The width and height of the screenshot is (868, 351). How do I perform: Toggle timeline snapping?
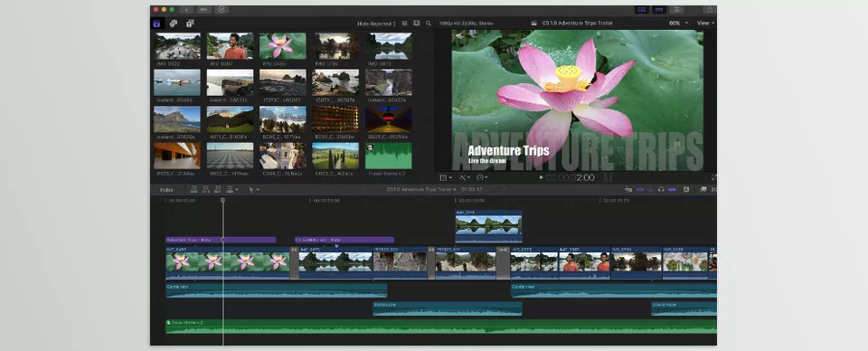pos(672,189)
